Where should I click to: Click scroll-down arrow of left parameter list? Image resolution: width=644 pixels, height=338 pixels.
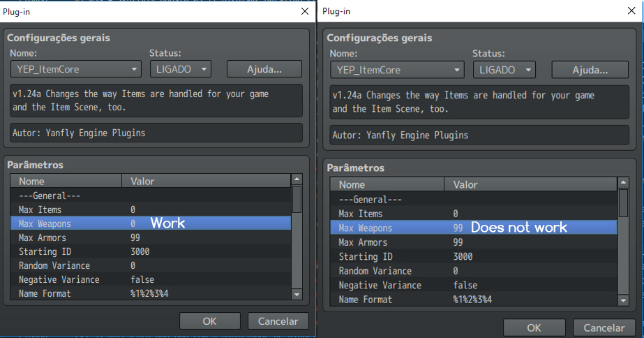(297, 295)
